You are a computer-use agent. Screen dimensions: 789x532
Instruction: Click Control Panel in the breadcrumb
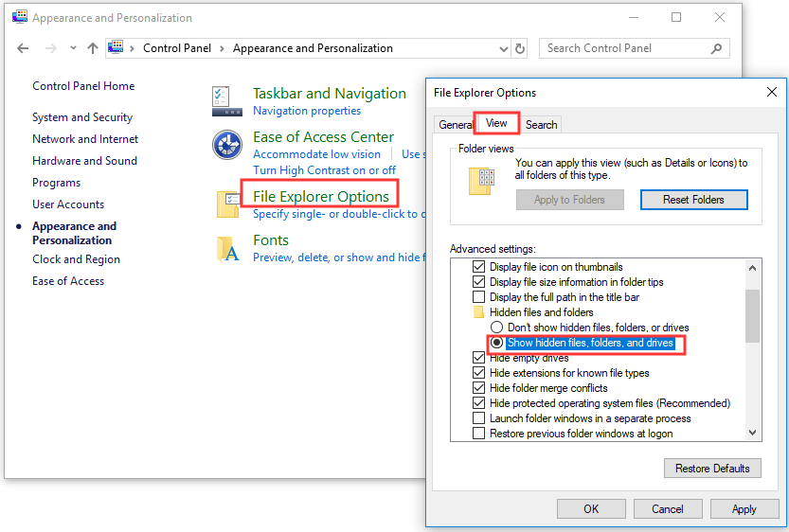(177, 48)
